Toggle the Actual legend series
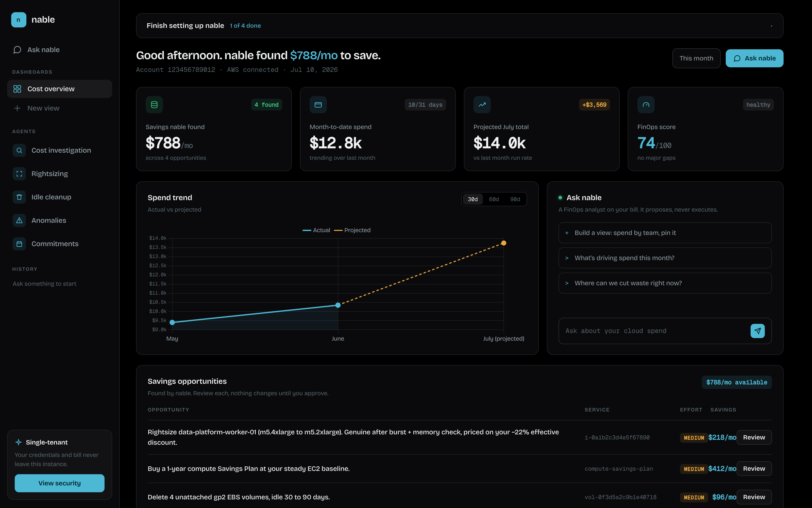 click(x=316, y=230)
